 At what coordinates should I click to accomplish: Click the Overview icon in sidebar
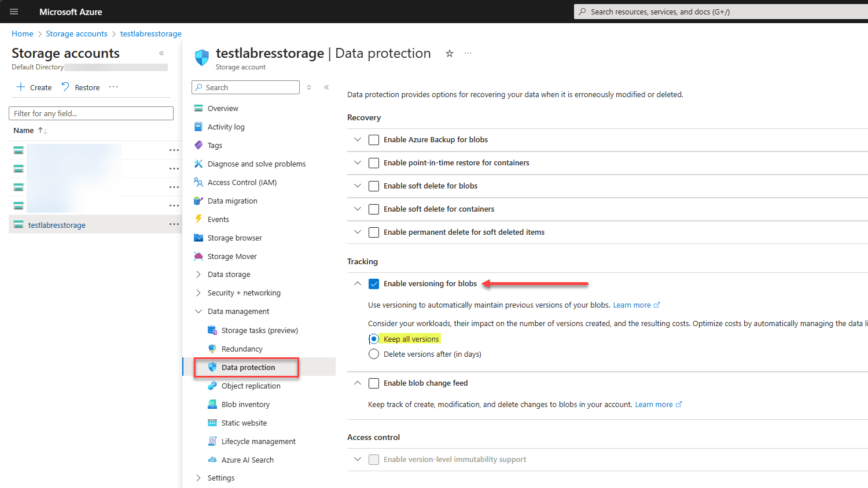pos(198,108)
